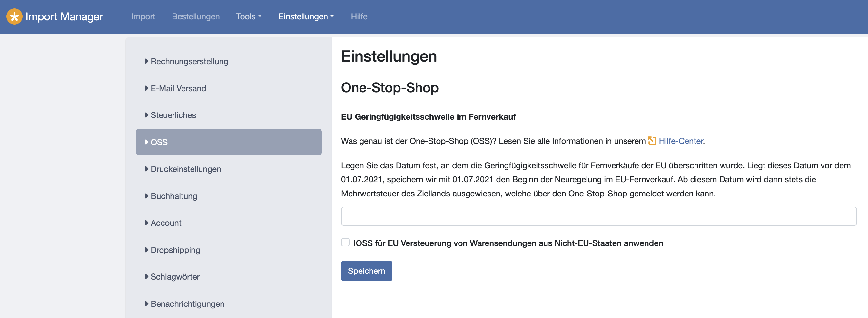Expand the caret beside E-Mail Versand
868x318 pixels.
tap(147, 88)
